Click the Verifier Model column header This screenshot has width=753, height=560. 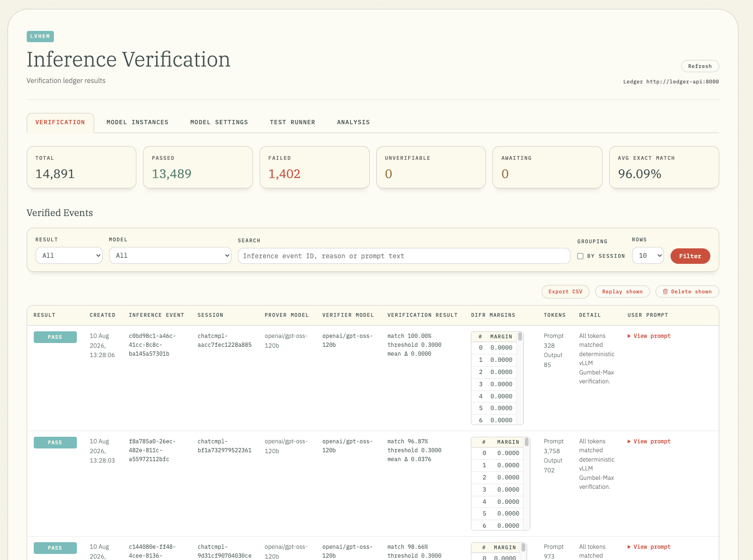(348, 315)
